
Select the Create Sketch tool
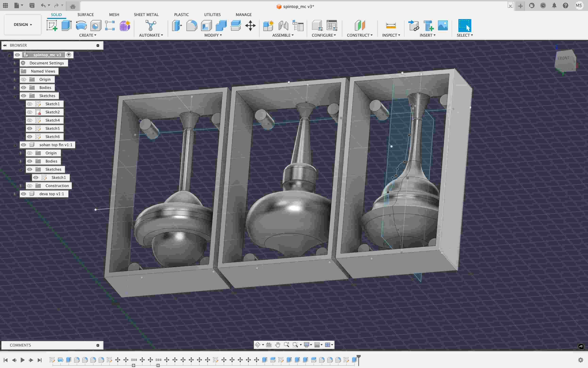(x=52, y=25)
